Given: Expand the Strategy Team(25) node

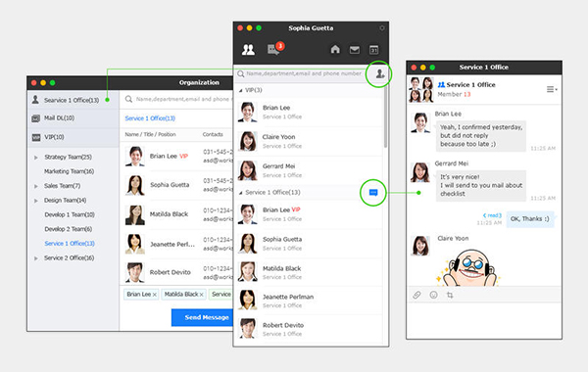Looking at the screenshot, I should click(36, 158).
